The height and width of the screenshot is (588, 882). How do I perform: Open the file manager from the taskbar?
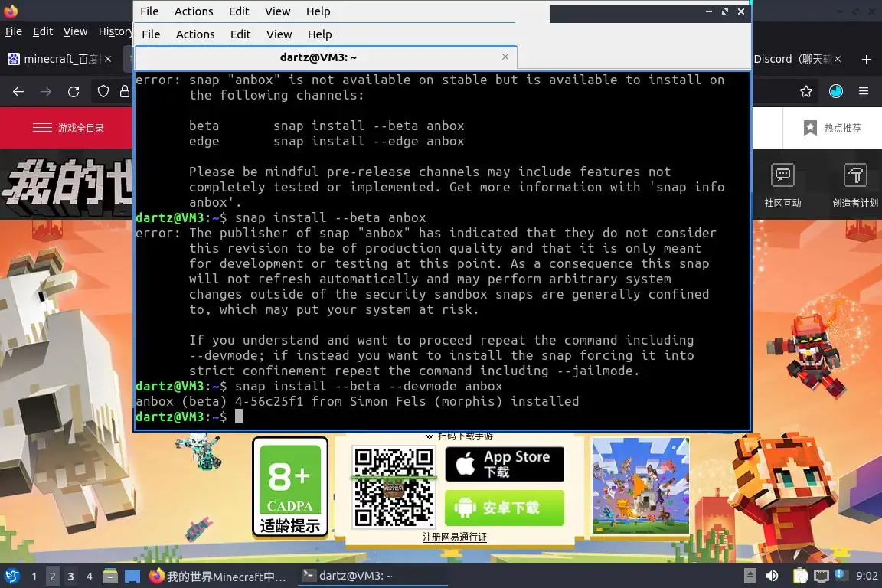[110, 577]
